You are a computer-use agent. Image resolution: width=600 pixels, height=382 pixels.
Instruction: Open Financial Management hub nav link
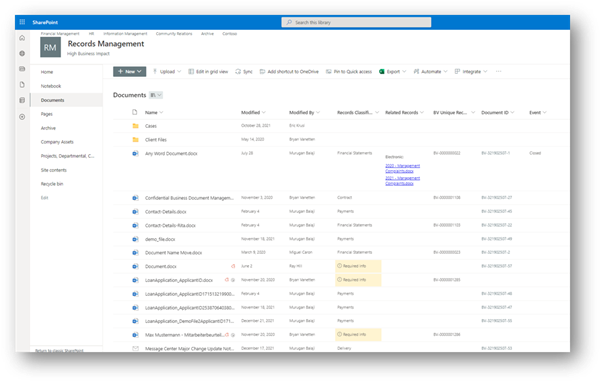pyautogui.click(x=60, y=34)
